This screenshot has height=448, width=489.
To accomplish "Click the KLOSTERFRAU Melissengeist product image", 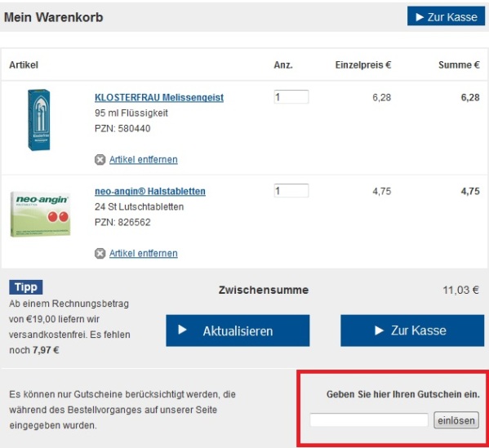I will 39,120.
